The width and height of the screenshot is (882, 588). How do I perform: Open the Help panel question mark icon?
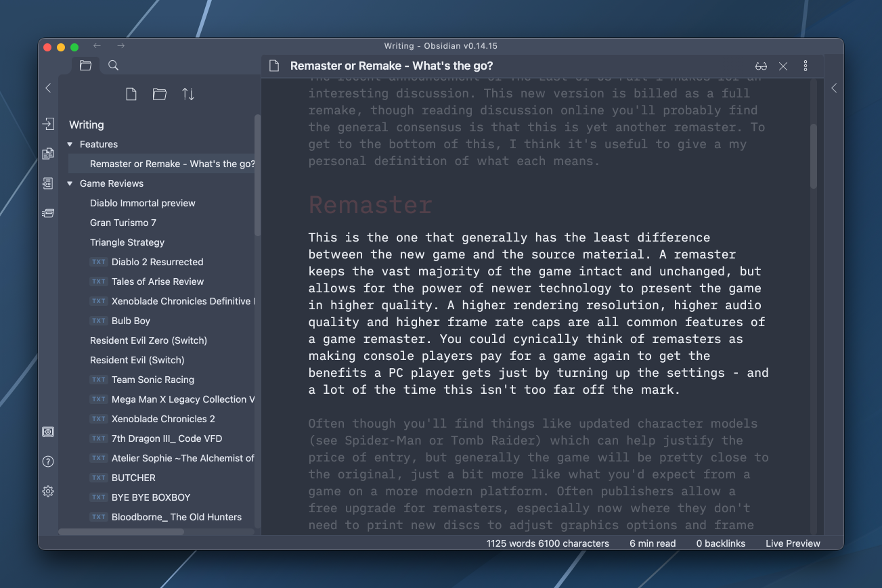(47, 461)
